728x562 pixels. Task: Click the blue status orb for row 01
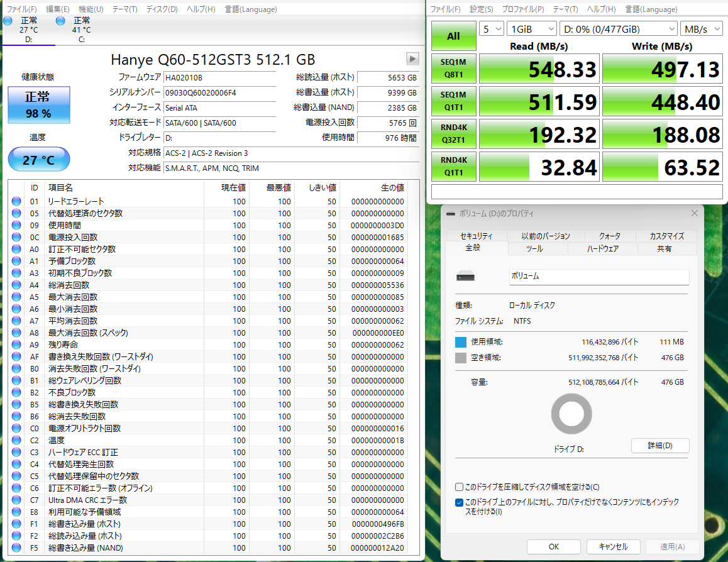point(16,202)
